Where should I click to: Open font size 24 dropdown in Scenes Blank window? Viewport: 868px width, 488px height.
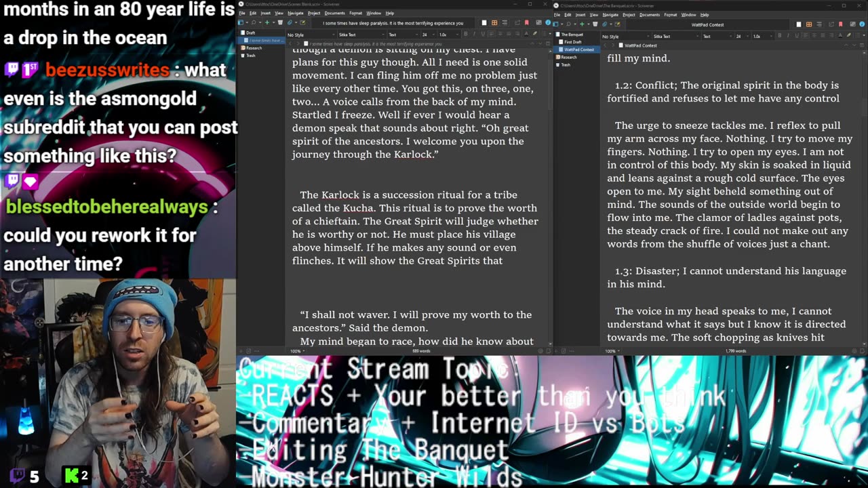[429, 35]
